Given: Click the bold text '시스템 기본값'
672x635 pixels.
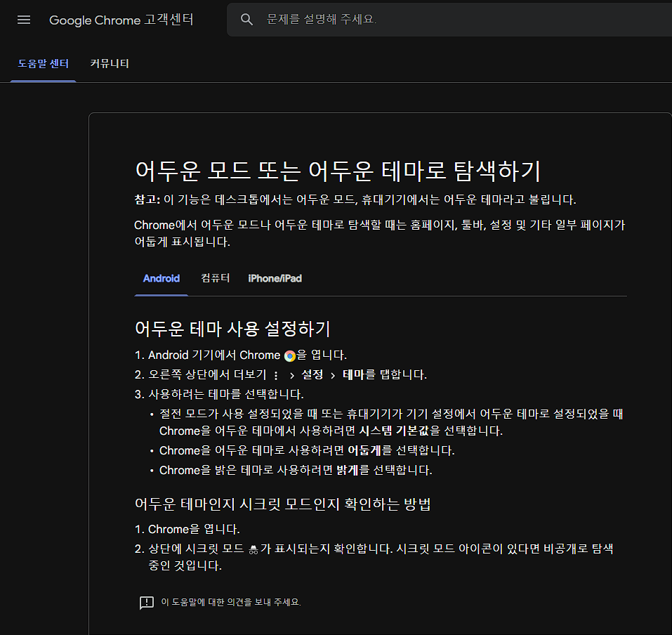Looking at the screenshot, I should tap(394, 431).
